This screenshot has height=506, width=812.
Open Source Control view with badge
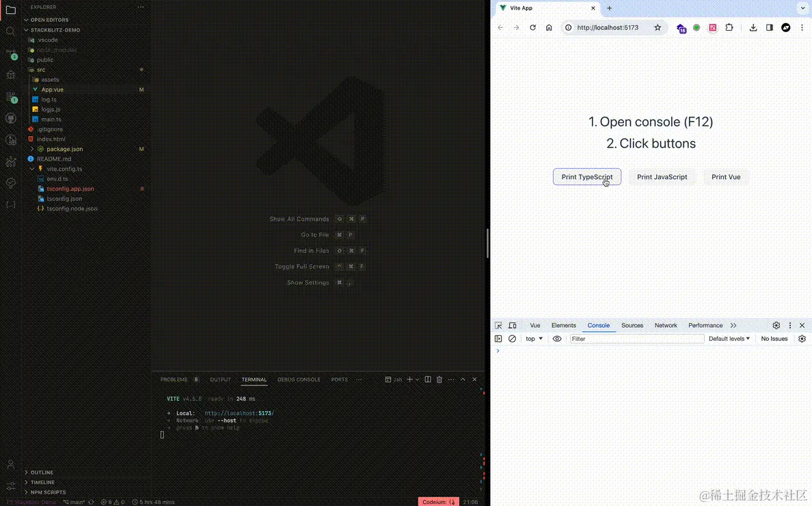tap(10, 54)
